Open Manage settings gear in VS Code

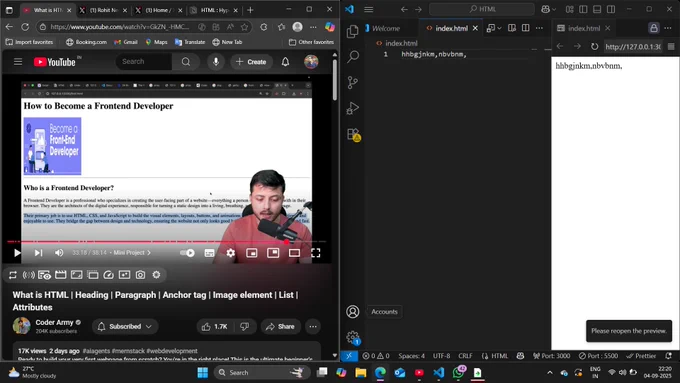click(353, 337)
